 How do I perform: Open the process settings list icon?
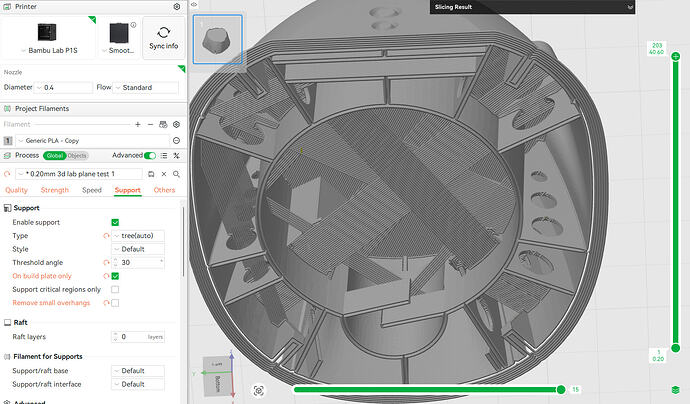tap(164, 156)
